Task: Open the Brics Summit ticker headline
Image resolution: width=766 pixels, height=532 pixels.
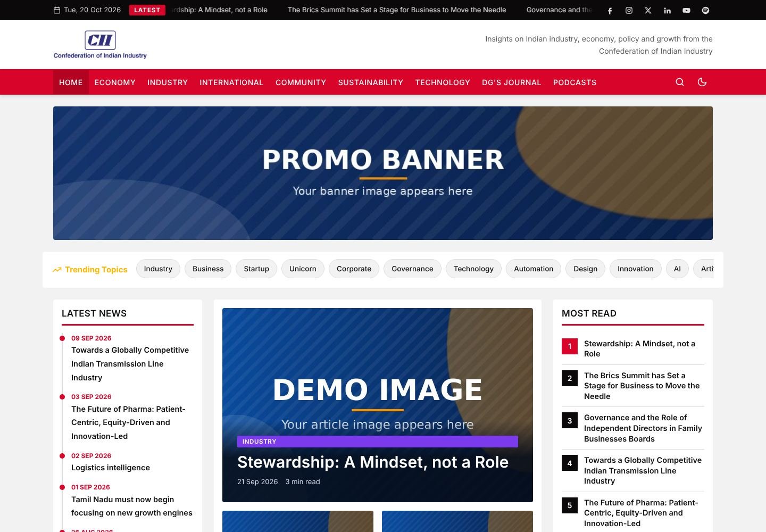Action: click(x=397, y=10)
